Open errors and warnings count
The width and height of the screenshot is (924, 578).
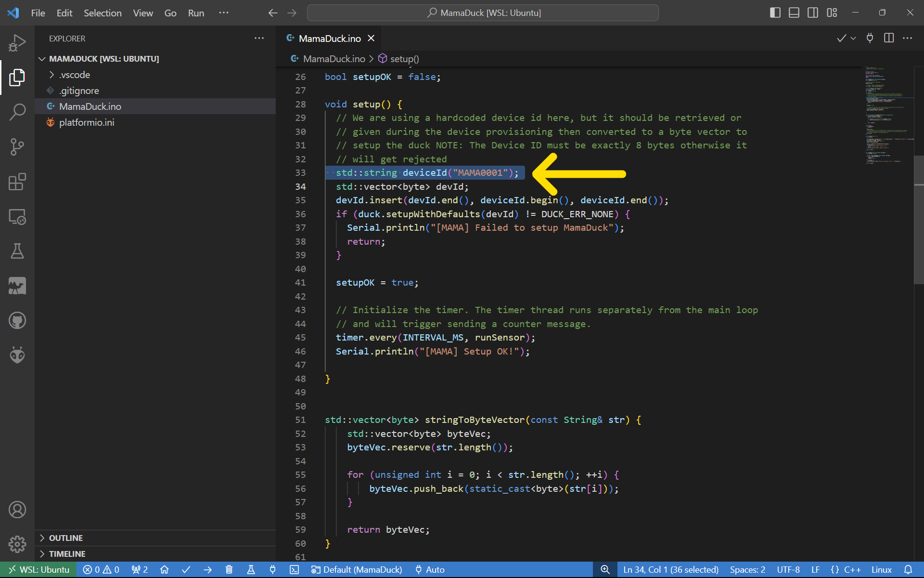101,570
